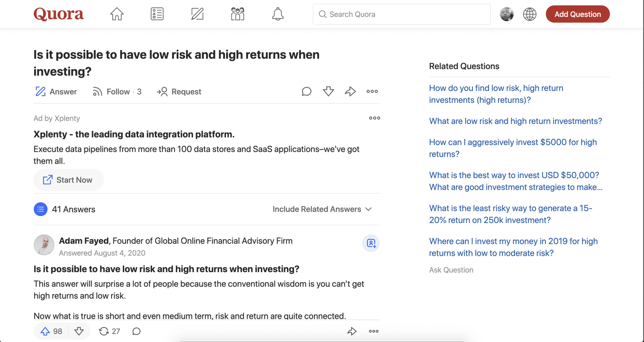The height and width of the screenshot is (342, 644).
Task: Click the Start Now ad button
Action: coord(69,180)
